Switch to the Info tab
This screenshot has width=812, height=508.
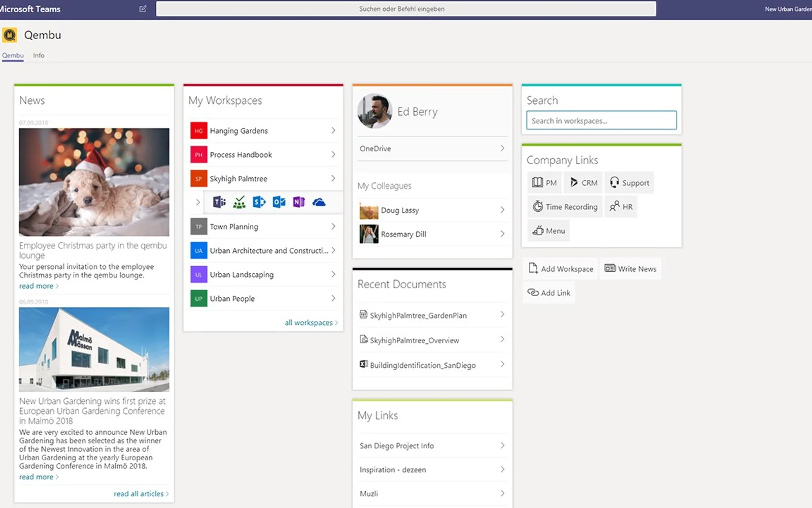[x=39, y=55]
